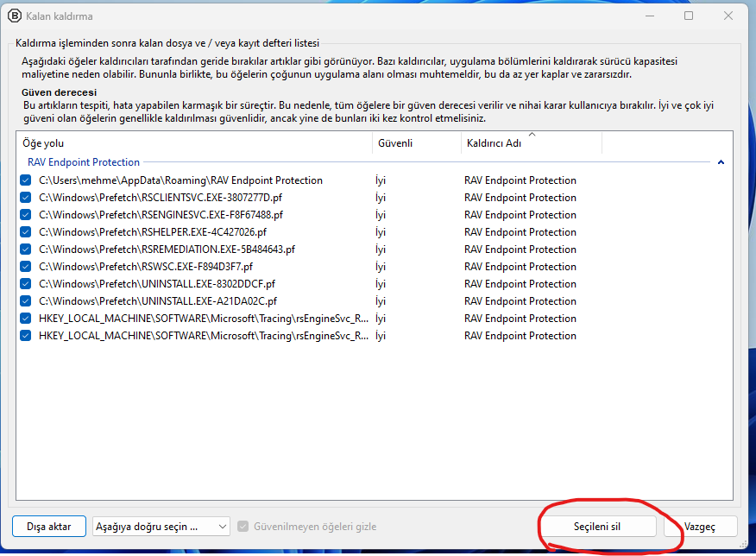This screenshot has height=556, width=756.
Task: Sort by the 'Öğe yolu' column header
Action: click(x=194, y=143)
